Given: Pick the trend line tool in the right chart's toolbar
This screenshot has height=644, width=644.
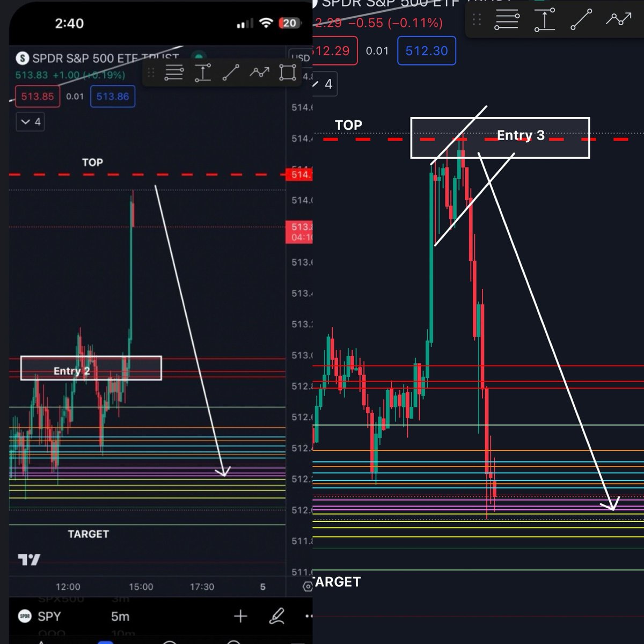Looking at the screenshot, I should coord(581,20).
